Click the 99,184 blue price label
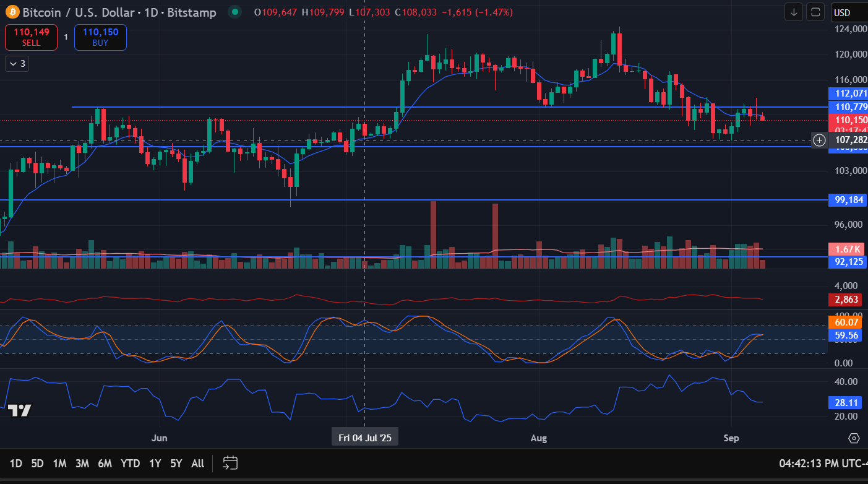 click(848, 200)
